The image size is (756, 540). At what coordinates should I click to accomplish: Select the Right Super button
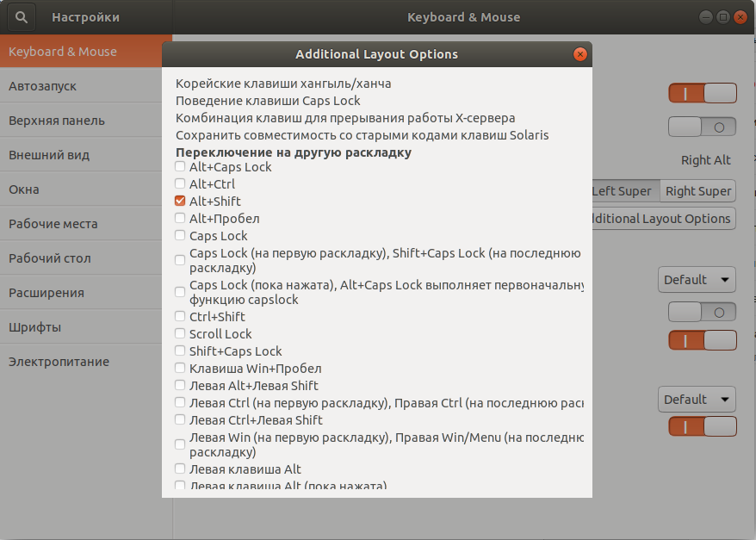coord(697,191)
